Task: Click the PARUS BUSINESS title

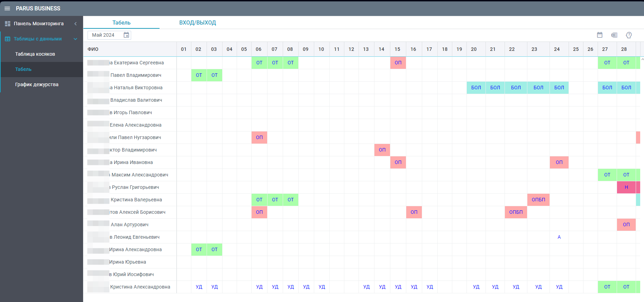Action: coord(38,8)
